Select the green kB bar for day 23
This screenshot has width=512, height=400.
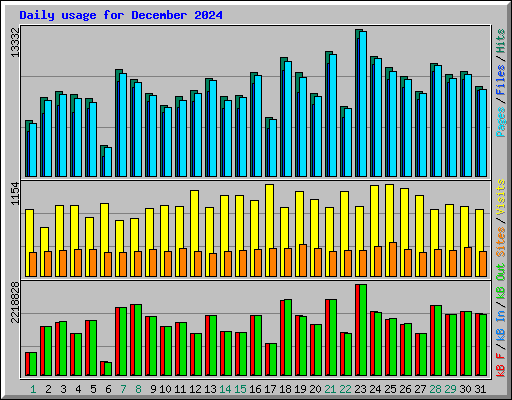(x=363, y=330)
